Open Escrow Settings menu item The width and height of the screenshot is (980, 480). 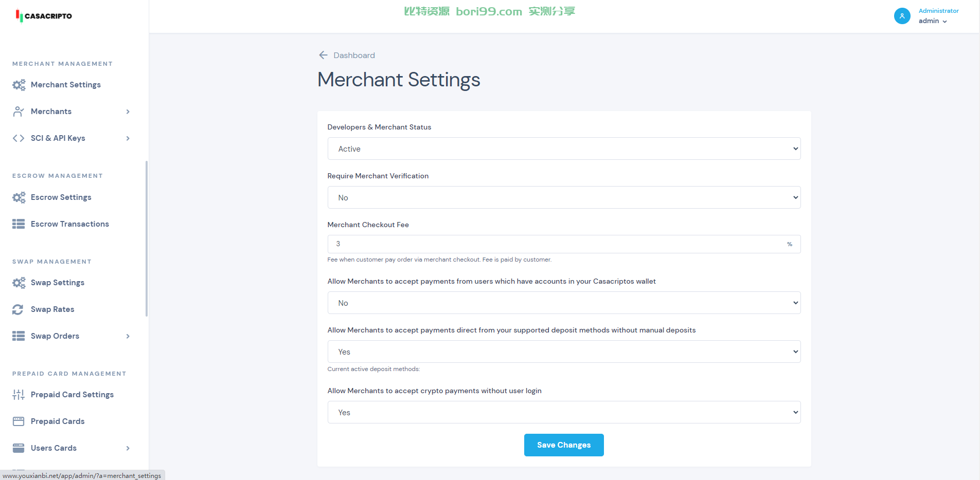pyautogui.click(x=61, y=197)
